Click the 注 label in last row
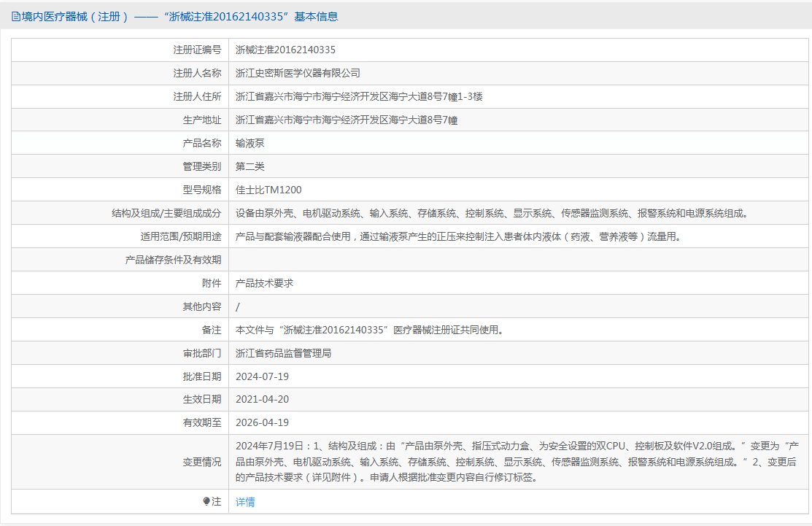 [217, 501]
